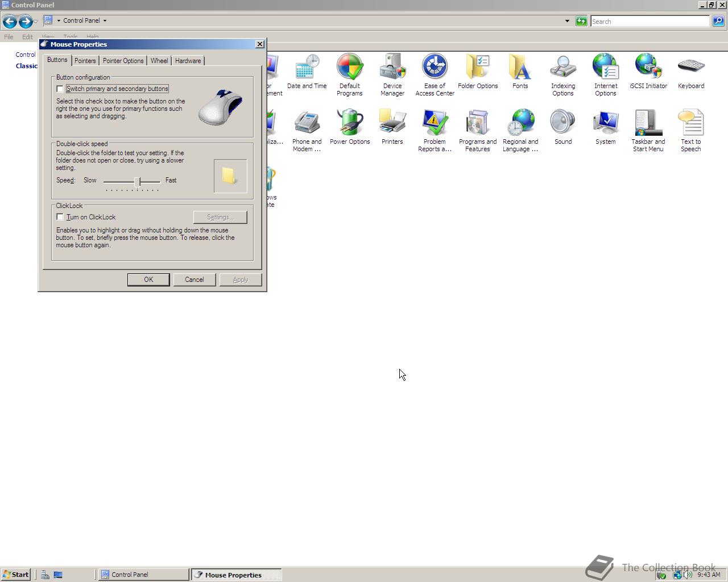The image size is (728, 582).
Task: Launch Device Manager
Action: (x=392, y=75)
